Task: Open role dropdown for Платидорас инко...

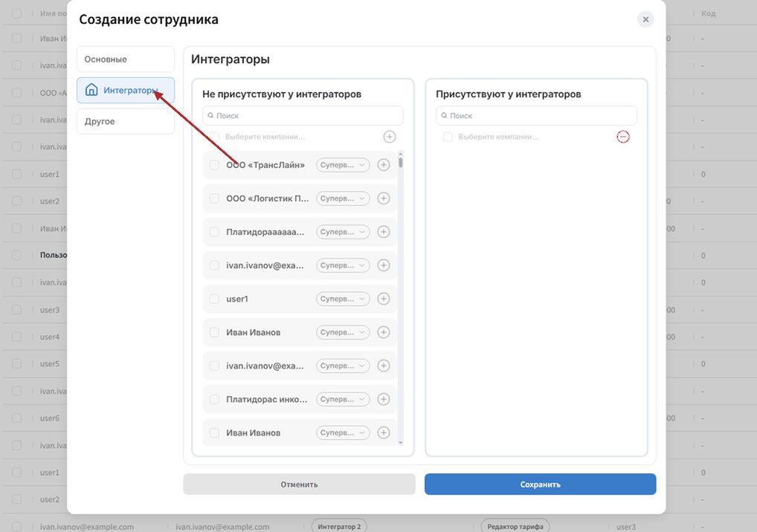Action: [x=343, y=399]
